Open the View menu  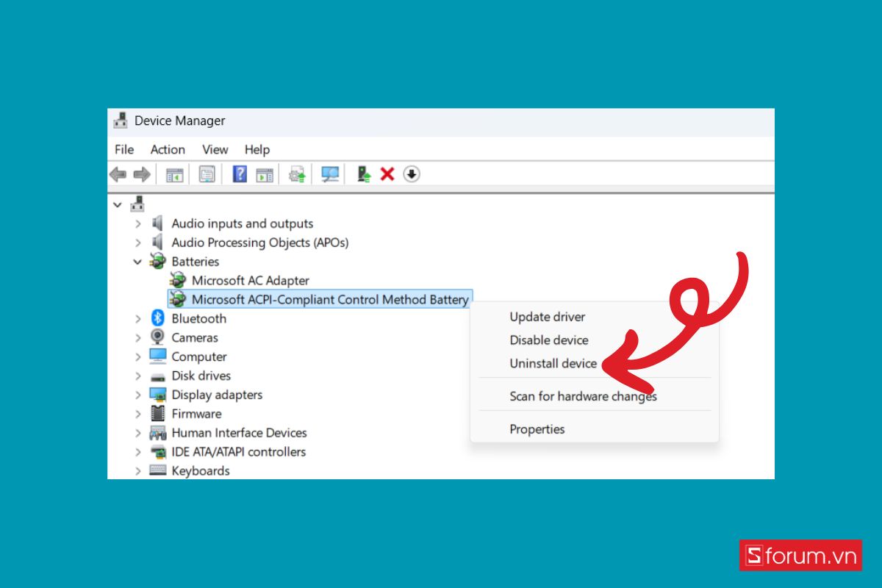click(x=215, y=149)
